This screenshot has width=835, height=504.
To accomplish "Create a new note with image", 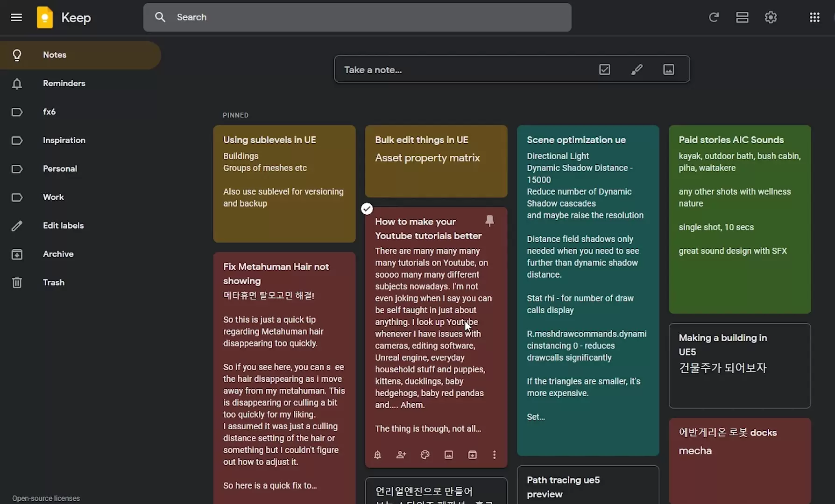I will (x=669, y=70).
